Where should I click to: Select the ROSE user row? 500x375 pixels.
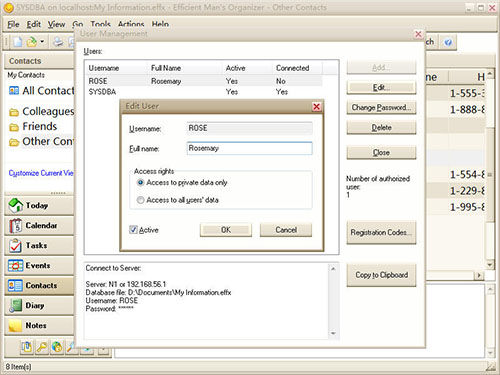(203, 81)
